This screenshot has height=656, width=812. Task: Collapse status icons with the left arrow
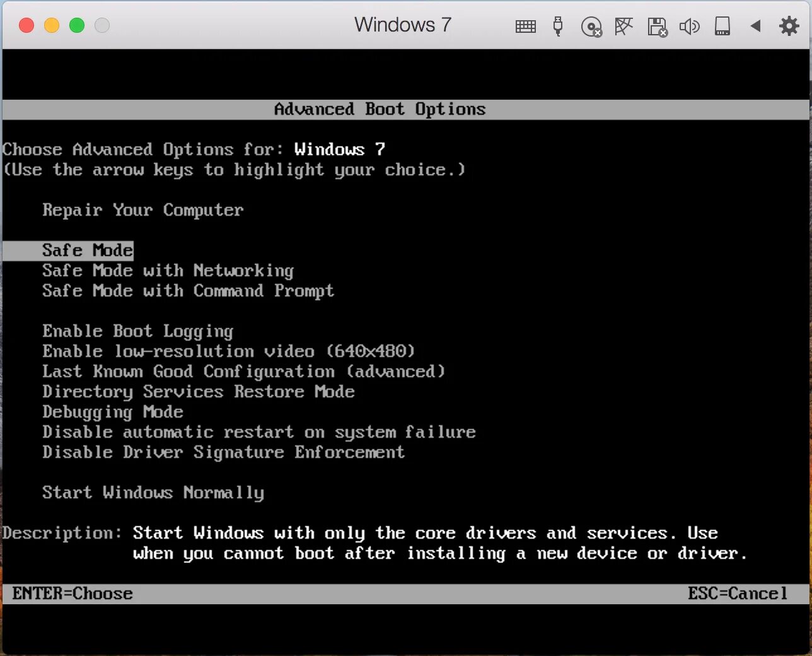coord(755,26)
